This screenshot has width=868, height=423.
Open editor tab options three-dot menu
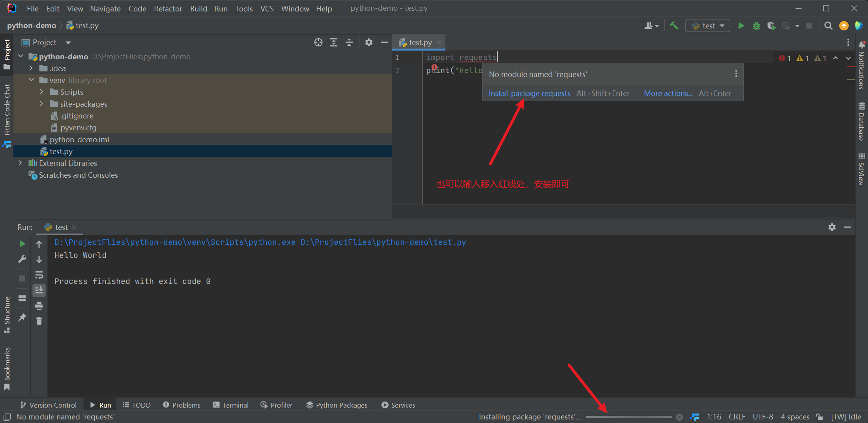coord(848,42)
